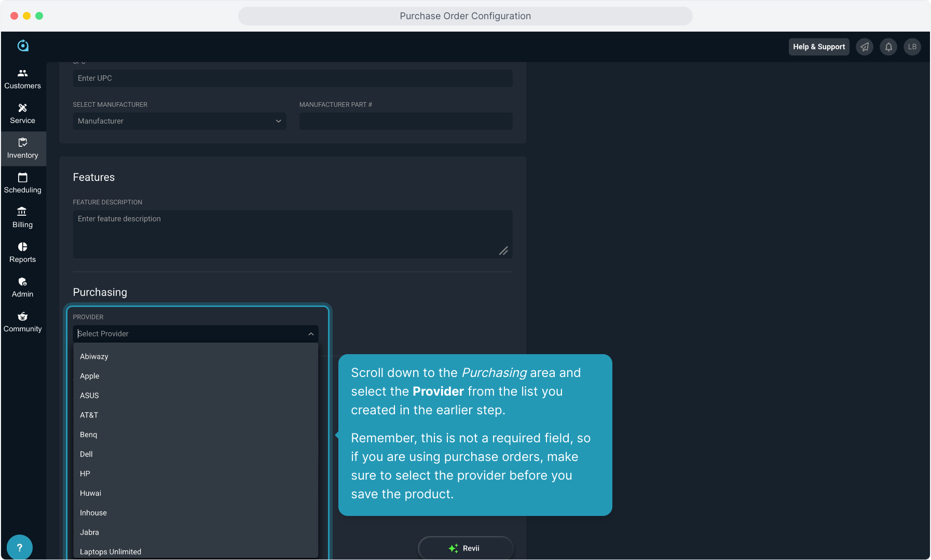Focus the Manufacturer Part # field
The width and height of the screenshot is (931, 560).
coord(406,121)
